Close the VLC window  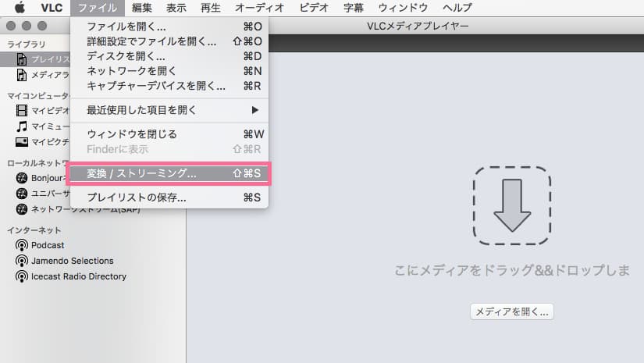click(x=11, y=26)
